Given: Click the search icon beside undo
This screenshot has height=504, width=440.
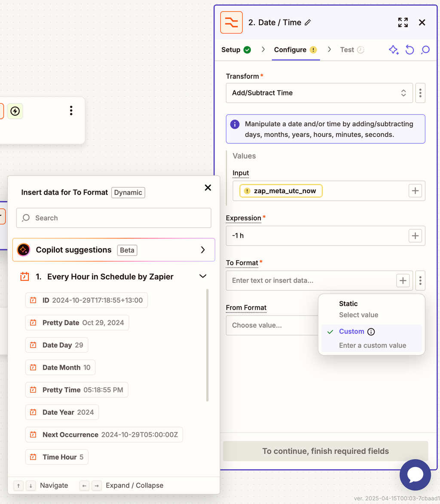Looking at the screenshot, I should pyautogui.click(x=425, y=50).
